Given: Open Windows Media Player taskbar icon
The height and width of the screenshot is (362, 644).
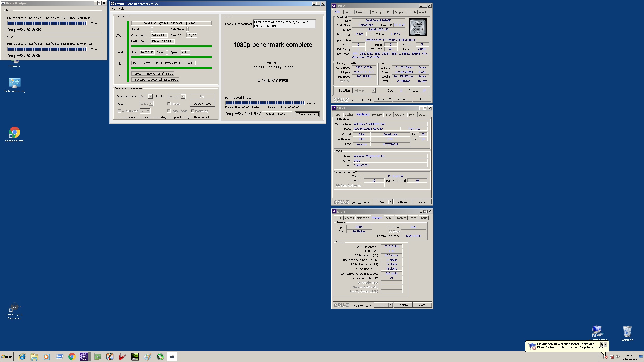Looking at the screenshot, I should tap(47, 357).
